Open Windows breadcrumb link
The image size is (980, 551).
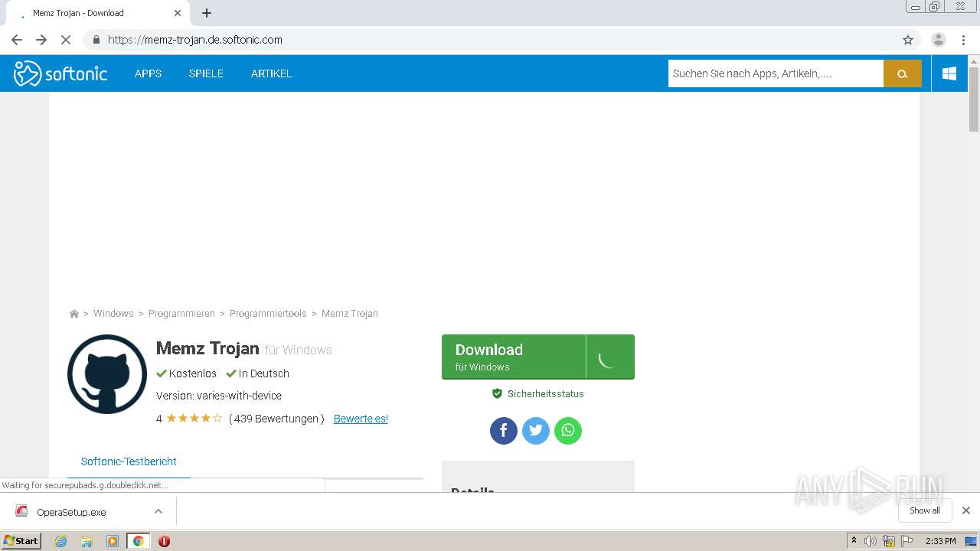[x=113, y=314]
